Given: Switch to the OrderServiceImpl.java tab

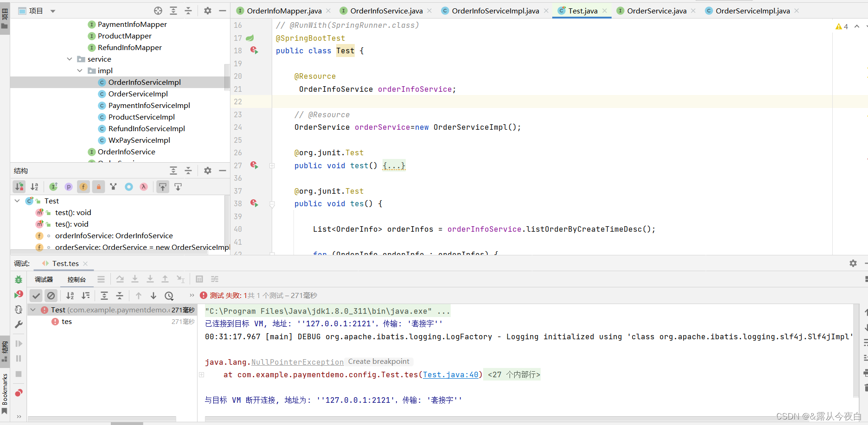Looking at the screenshot, I should [752, 10].
